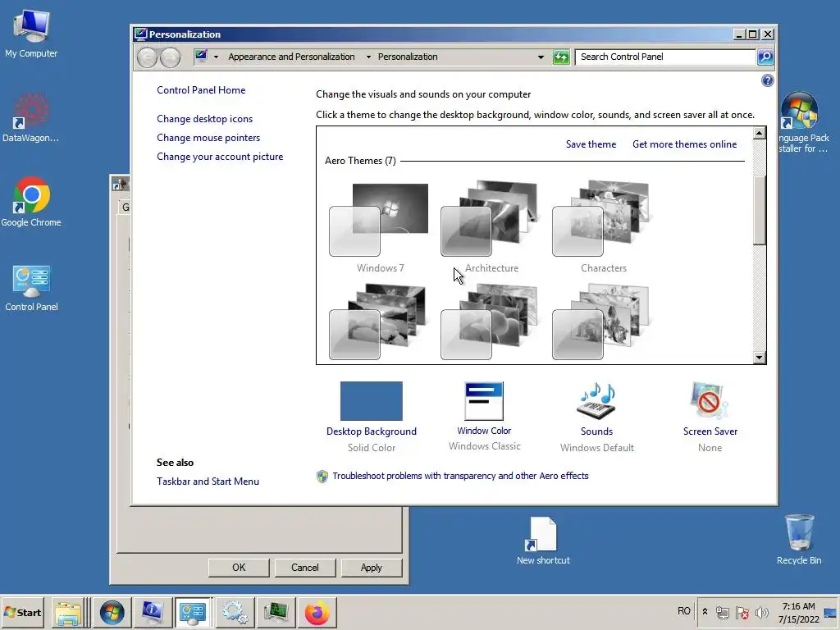
Task: Open the DataWagon desktop shortcut
Action: 30,118
